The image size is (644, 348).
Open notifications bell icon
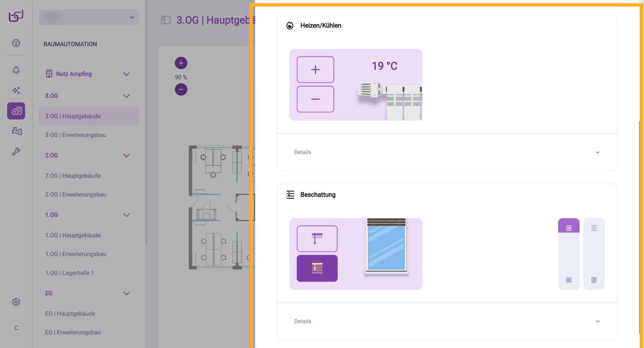tap(16, 70)
